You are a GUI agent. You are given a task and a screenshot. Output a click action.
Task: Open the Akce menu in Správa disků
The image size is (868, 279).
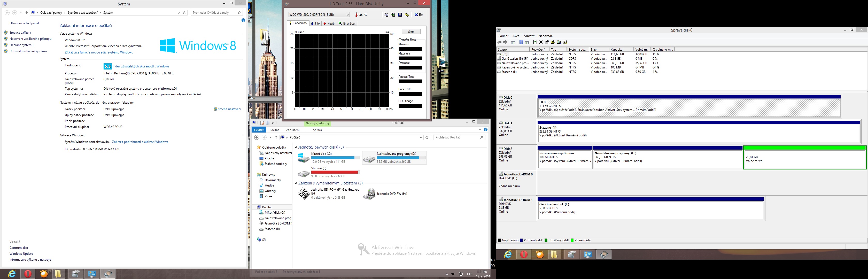(x=516, y=36)
